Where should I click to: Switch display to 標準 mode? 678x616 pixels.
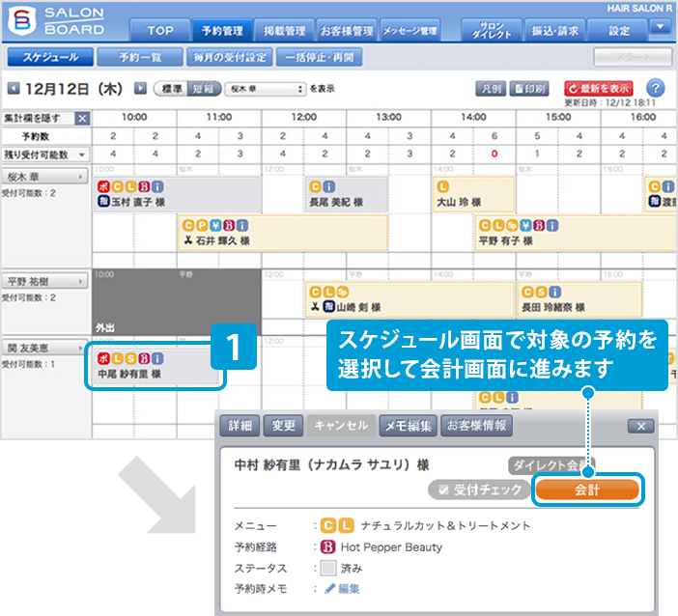172,89
